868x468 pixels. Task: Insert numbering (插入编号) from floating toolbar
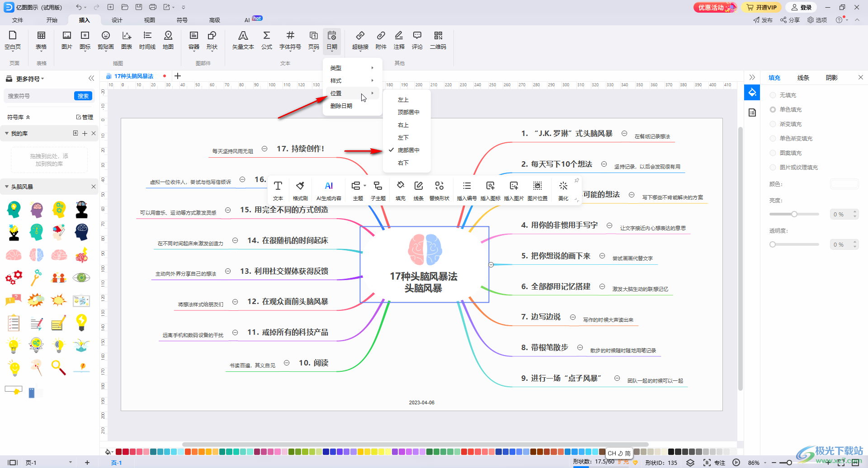[x=467, y=191]
